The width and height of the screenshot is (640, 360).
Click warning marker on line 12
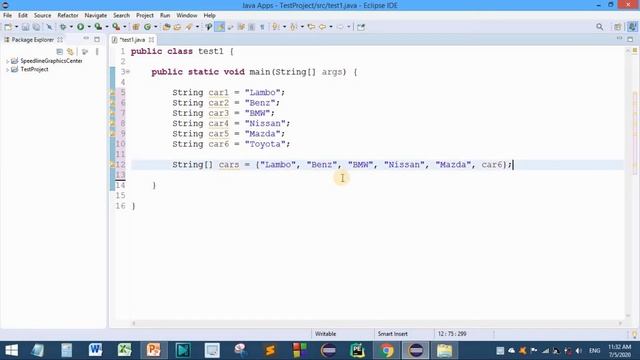pos(112,164)
